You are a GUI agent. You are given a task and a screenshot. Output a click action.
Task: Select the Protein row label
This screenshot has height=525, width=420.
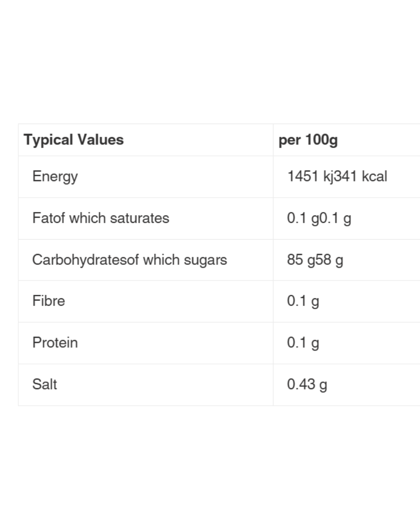click(x=55, y=343)
